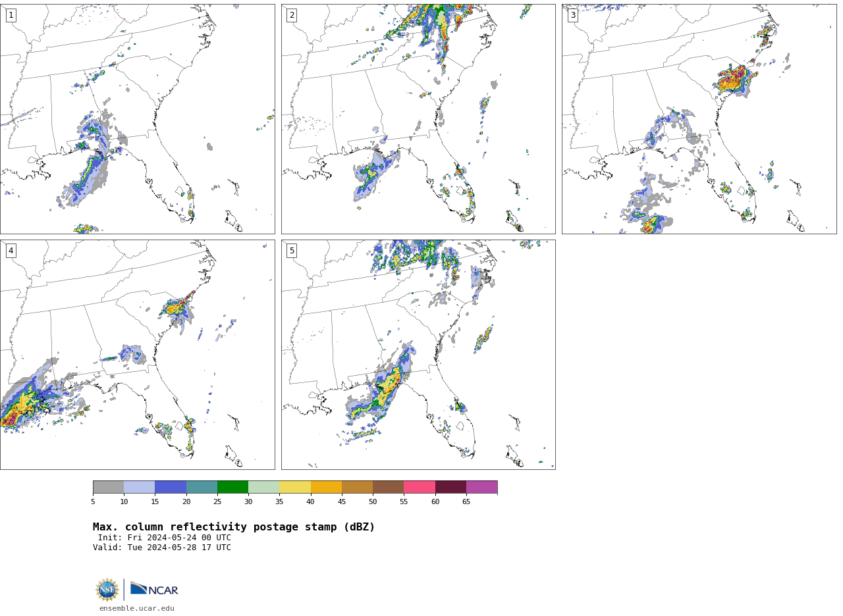
Task: Click the NCAR logo
Action: click(154, 589)
